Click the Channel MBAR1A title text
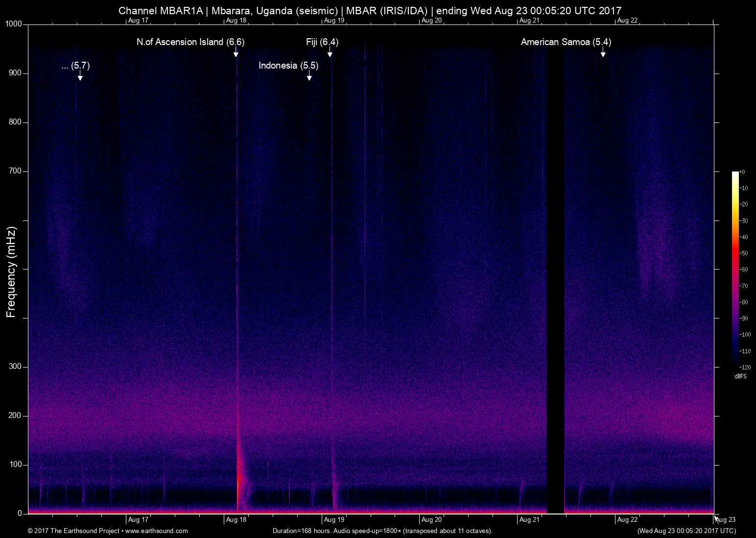The height and width of the screenshot is (538, 756). tap(162, 10)
